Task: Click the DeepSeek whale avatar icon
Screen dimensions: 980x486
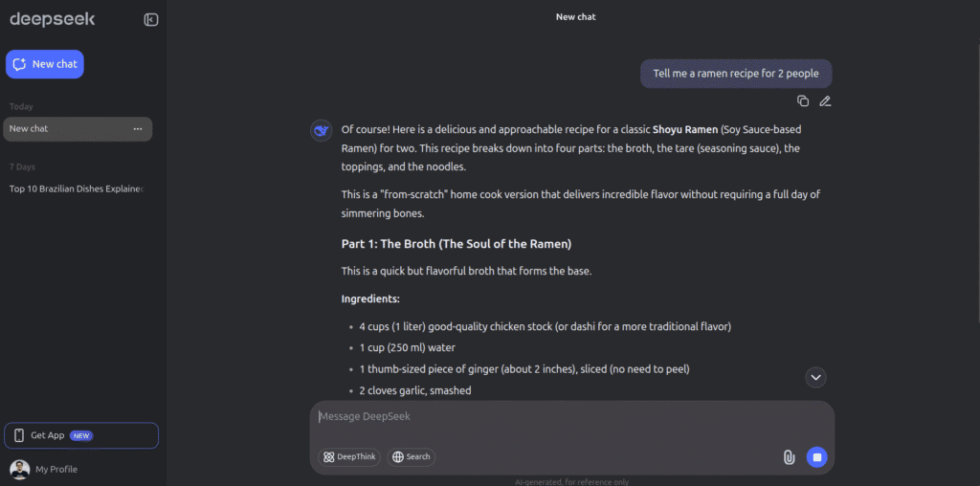Action: pyautogui.click(x=322, y=131)
